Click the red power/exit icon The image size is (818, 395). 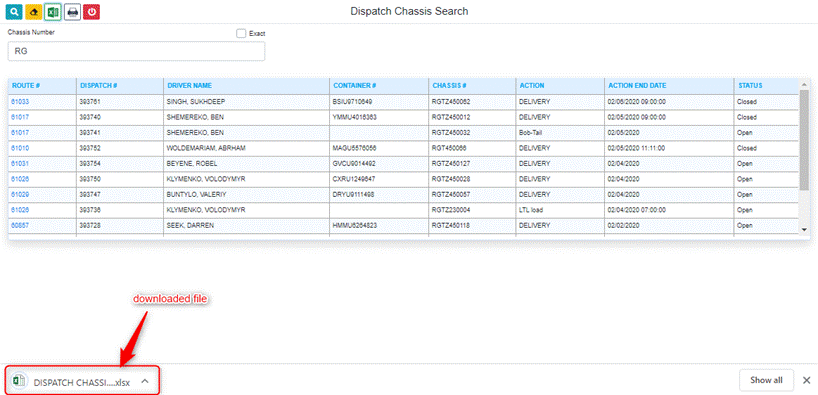click(x=91, y=11)
